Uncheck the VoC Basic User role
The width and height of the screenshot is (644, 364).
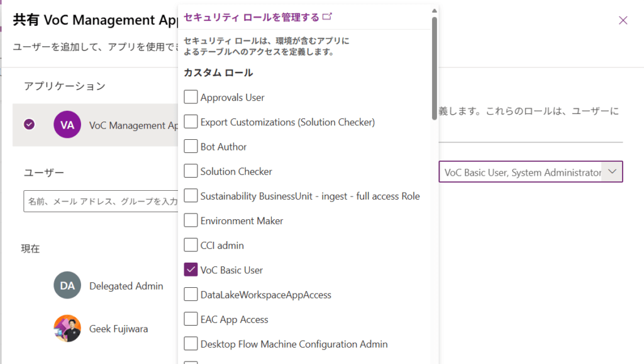point(191,270)
